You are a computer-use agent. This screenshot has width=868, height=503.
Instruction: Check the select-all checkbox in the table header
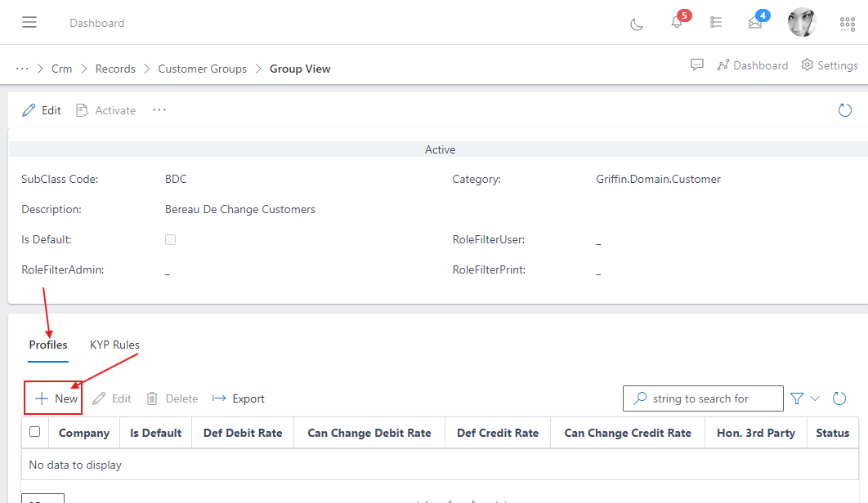click(x=34, y=432)
